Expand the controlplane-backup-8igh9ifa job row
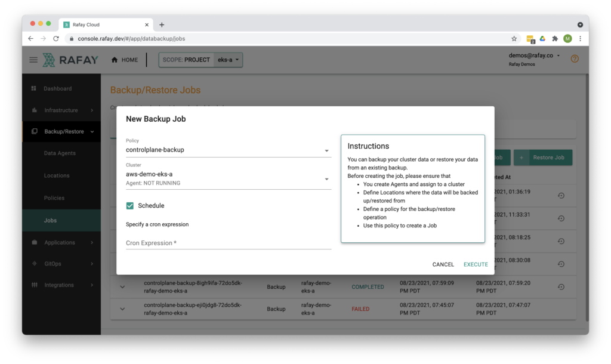This screenshot has width=611, height=364. (122, 287)
